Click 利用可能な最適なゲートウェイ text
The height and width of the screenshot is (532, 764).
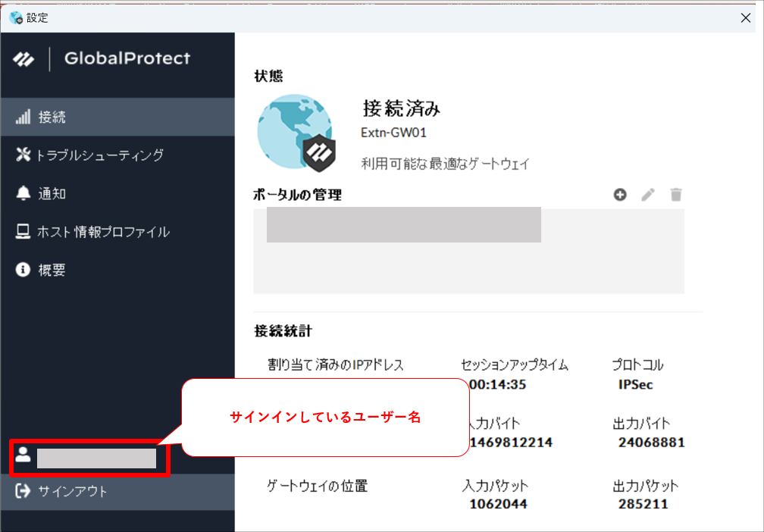pyautogui.click(x=446, y=164)
